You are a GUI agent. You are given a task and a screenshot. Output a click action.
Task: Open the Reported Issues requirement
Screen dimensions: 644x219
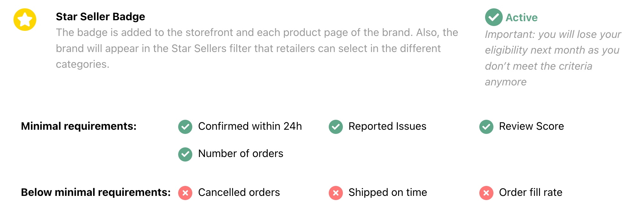click(x=387, y=126)
